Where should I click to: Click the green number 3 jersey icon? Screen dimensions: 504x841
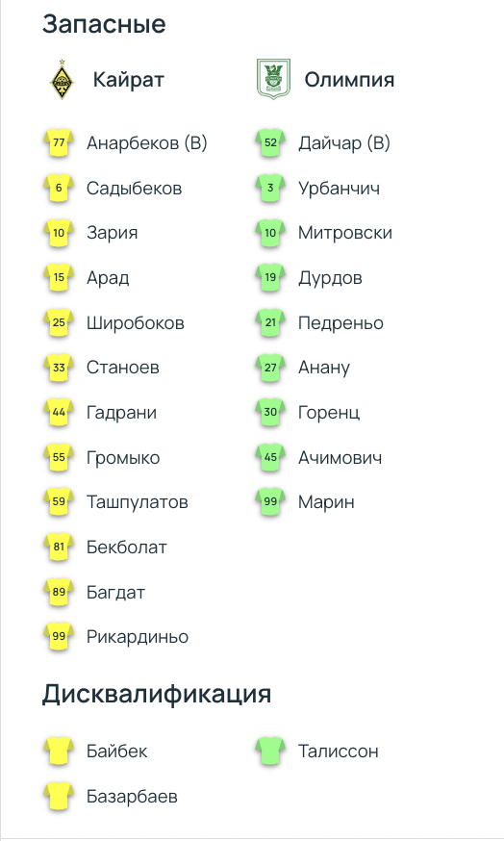click(x=270, y=189)
